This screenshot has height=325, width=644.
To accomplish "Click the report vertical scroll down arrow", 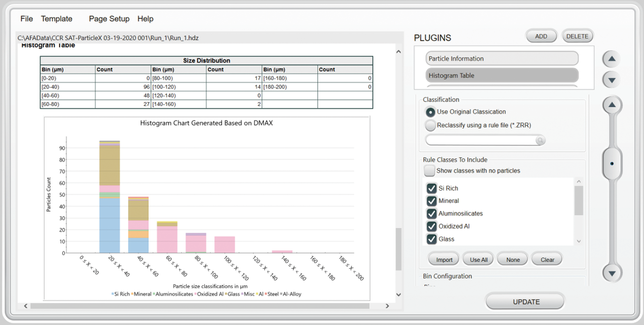I will [398, 294].
